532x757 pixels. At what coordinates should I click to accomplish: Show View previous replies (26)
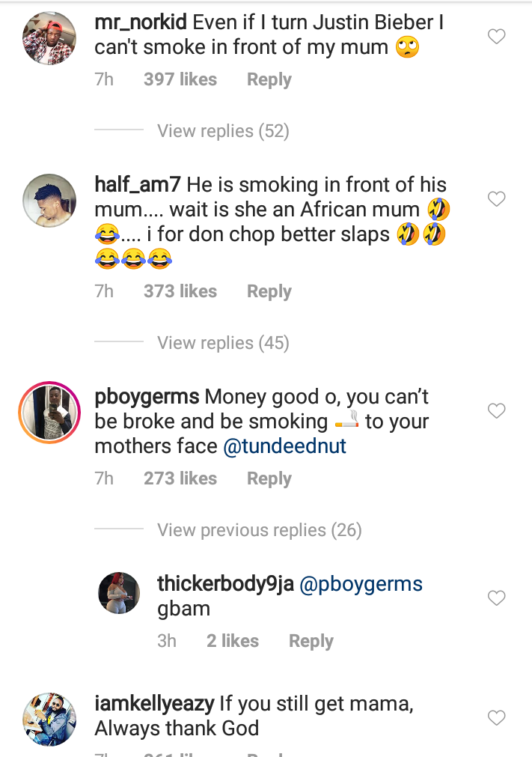click(x=259, y=531)
